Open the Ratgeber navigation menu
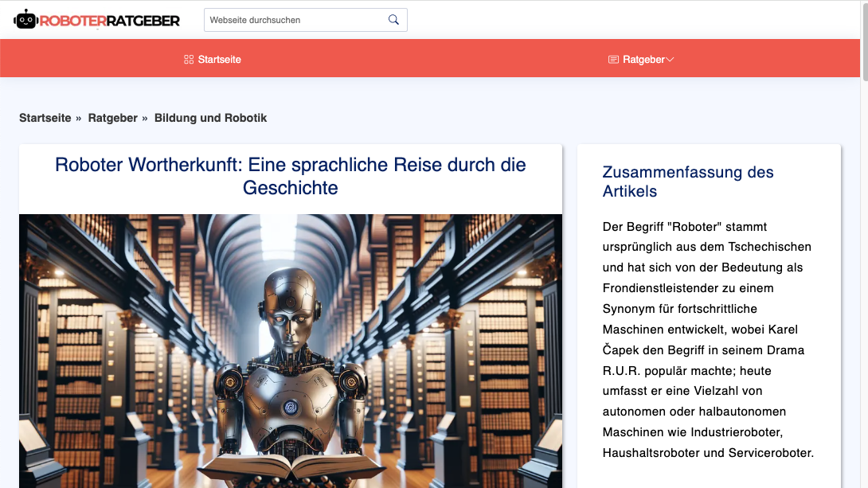The height and width of the screenshot is (488, 868). pos(643,60)
